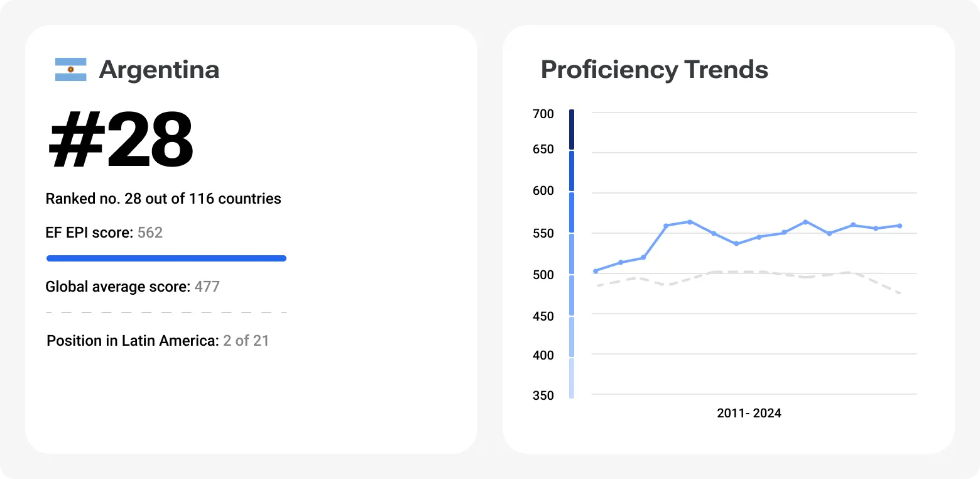Click the lightest blue segment at scale bottom
The width and height of the screenshot is (980, 479).
pos(572,378)
